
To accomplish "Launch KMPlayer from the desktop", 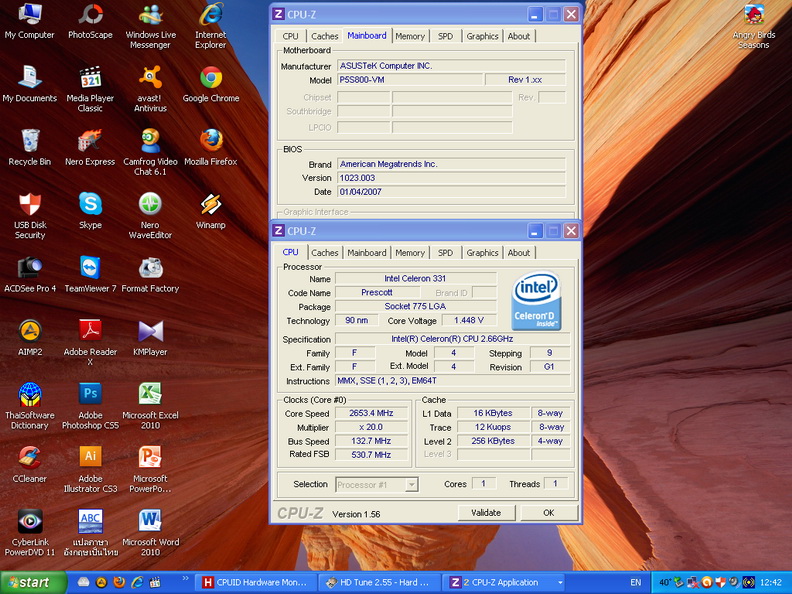I will [x=150, y=331].
